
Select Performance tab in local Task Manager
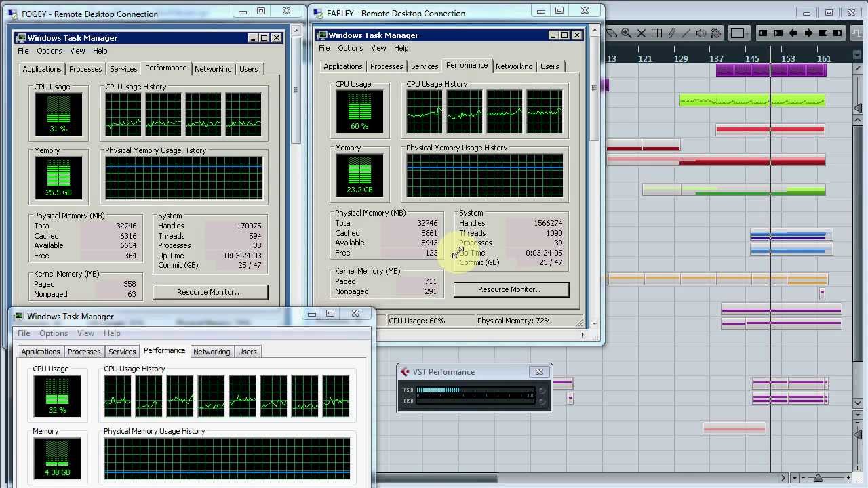coord(164,351)
